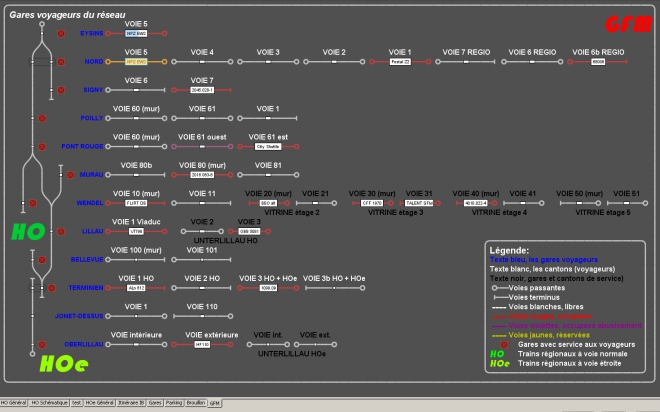Viewport: 660px width, 412px height.
Task: Select the JONET-DESSUS station label
Action: point(79,316)
